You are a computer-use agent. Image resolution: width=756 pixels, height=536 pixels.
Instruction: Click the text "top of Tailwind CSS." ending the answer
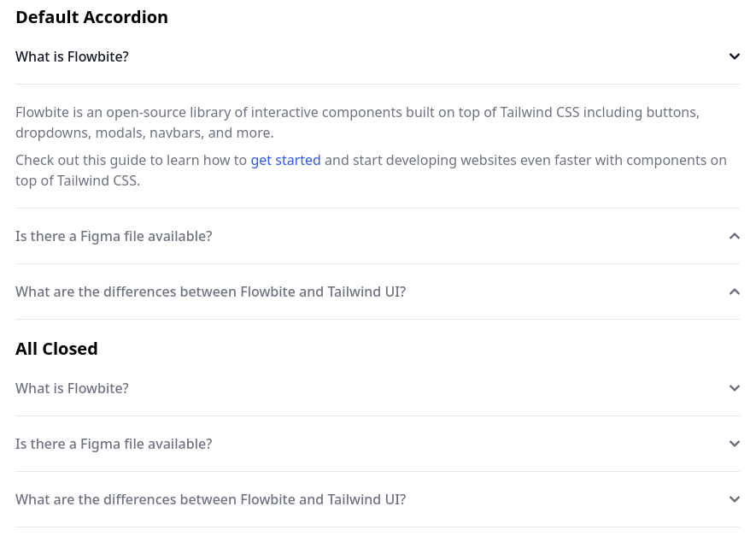[x=77, y=180]
